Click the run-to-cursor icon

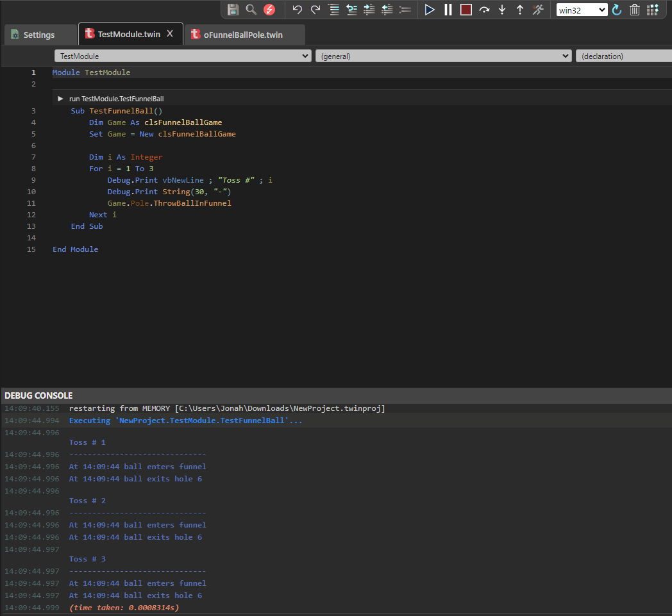coord(537,9)
